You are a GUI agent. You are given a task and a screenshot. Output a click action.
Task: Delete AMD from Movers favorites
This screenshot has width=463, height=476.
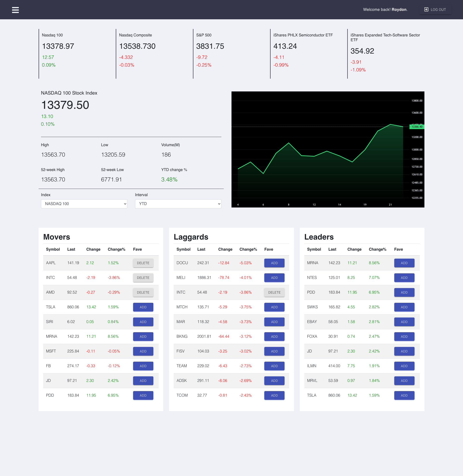click(x=143, y=292)
